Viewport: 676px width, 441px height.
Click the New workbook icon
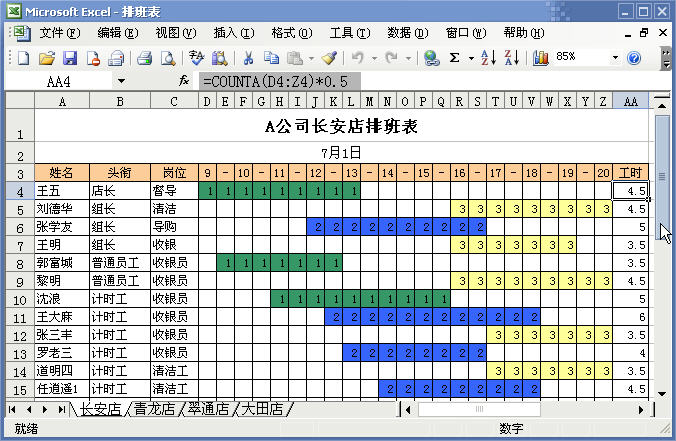[x=23, y=58]
